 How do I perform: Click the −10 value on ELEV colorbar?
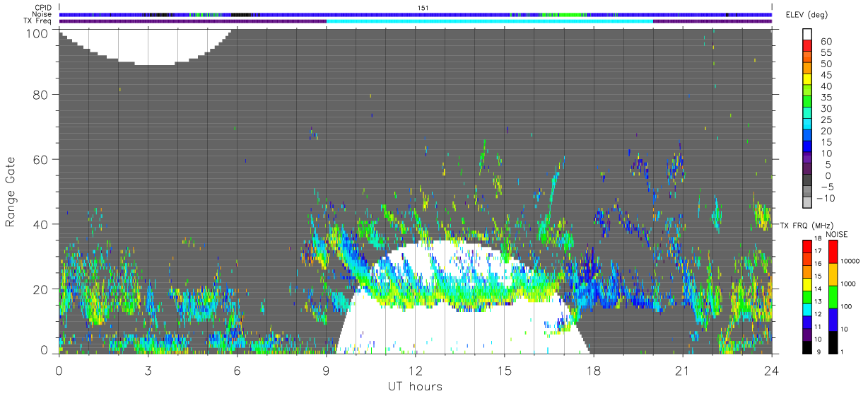point(826,198)
